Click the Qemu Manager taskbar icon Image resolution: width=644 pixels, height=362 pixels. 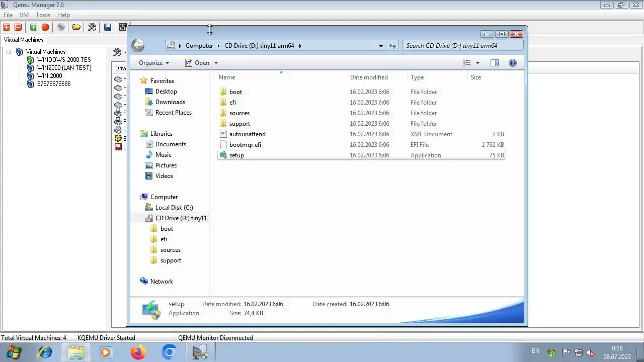point(200,352)
